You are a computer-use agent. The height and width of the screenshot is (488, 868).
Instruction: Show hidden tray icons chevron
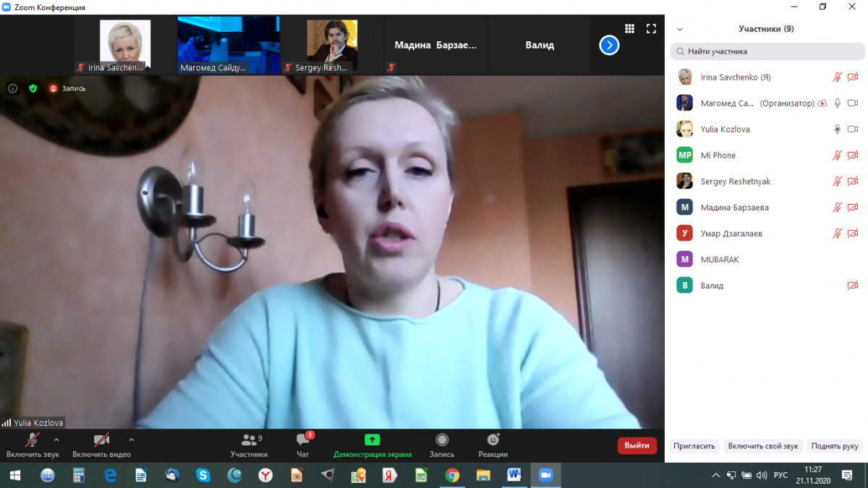716,475
